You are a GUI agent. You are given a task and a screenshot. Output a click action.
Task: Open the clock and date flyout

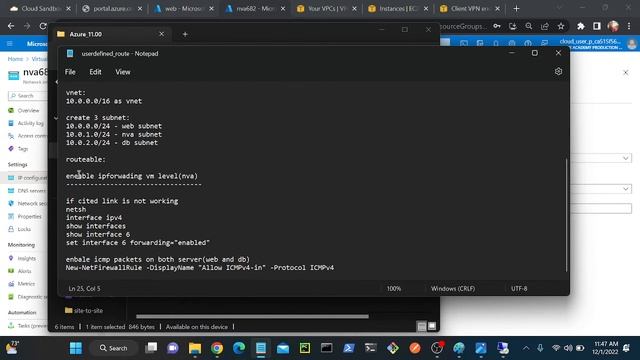[606, 348]
